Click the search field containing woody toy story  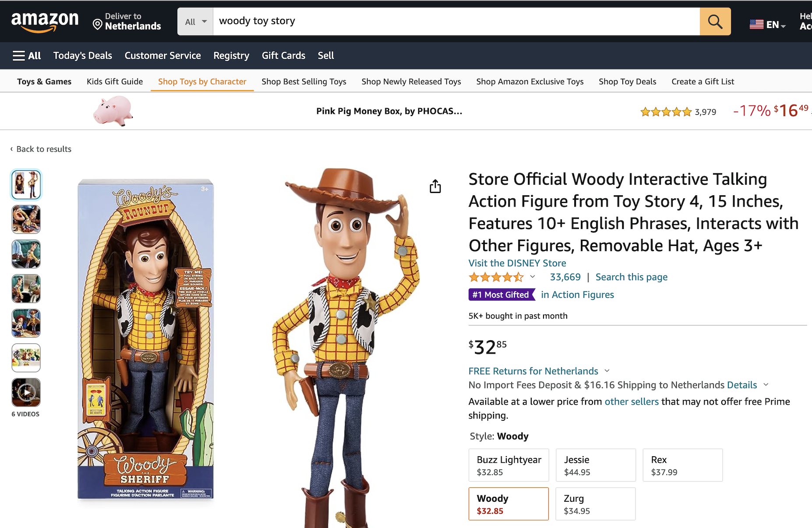tap(455, 21)
